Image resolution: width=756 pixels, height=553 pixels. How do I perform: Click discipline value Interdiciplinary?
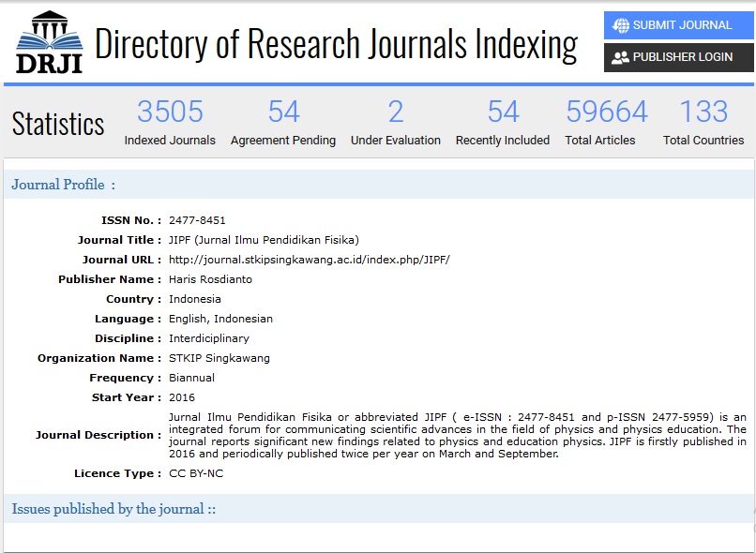(x=209, y=338)
